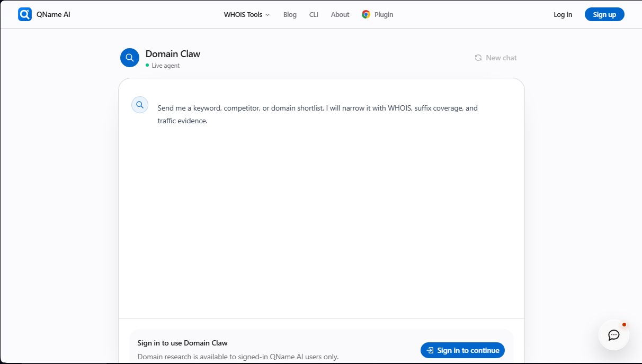642x364 pixels.
Task: Open the QName AI home link text
Action: click(x=53, y=14)
